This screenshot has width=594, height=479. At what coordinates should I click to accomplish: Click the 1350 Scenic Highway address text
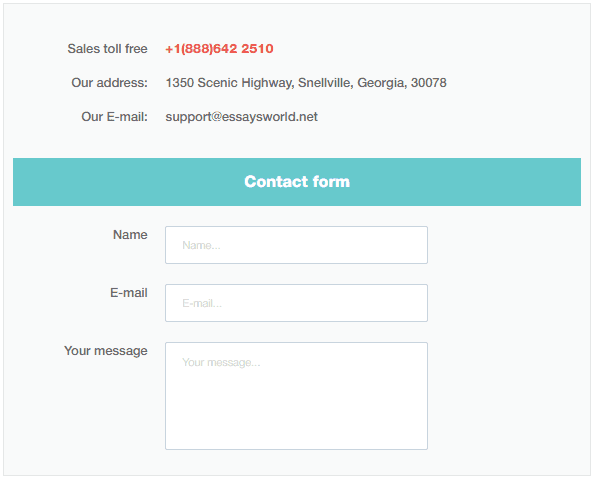(306, 83)
